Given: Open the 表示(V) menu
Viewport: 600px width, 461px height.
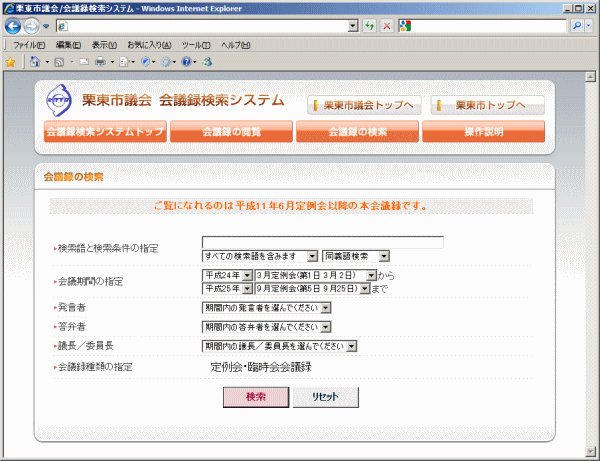Looking at the screenshot, I should [x=104, y=45].
